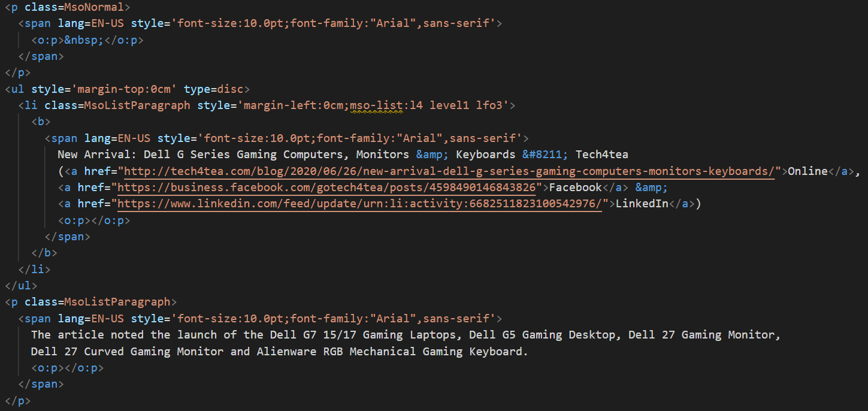This screenshot has height=411, width=868.
Task: Click the closing </ul> tag
Action: click(21, 285)
